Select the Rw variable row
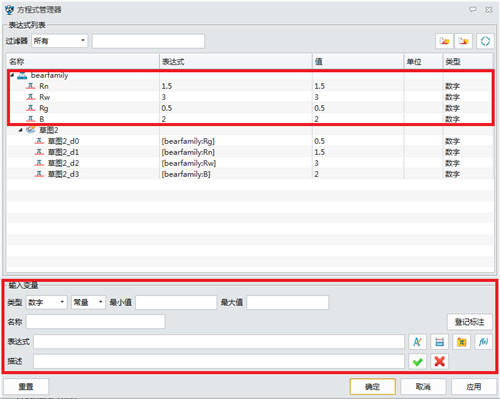The height and width of the screenshot is (399, 500). click(x=249, y=97)
